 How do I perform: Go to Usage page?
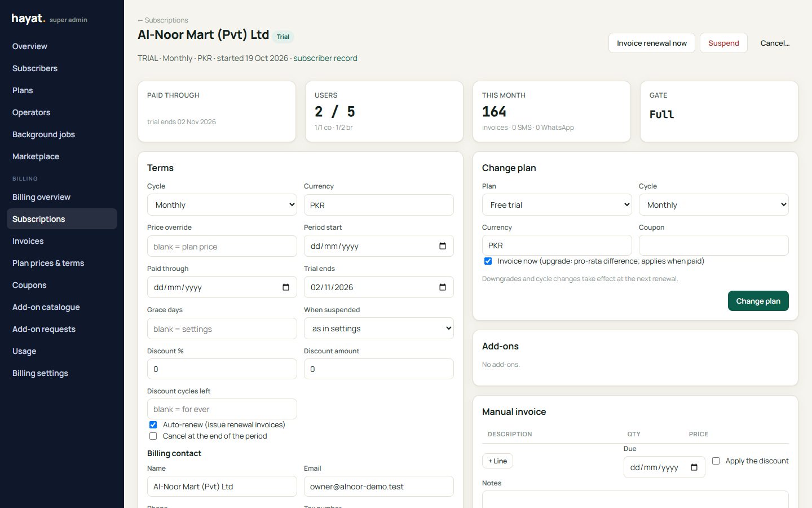pyautogui.click(x=62, y=351)
